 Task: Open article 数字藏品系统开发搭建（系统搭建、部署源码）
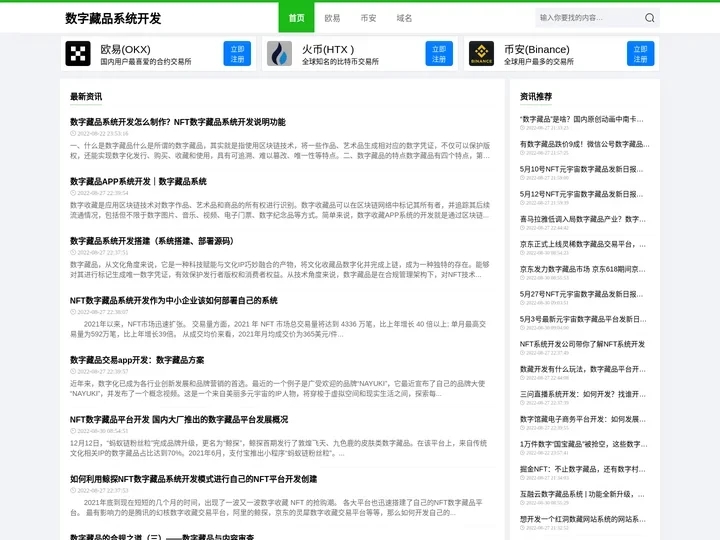point(152,241)
